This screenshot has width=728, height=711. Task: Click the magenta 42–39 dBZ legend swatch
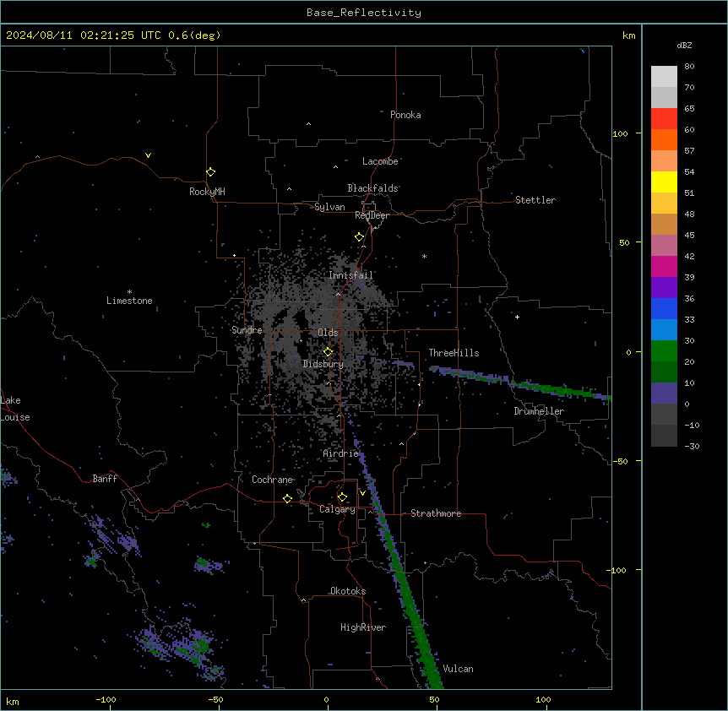tap(664, 266)
